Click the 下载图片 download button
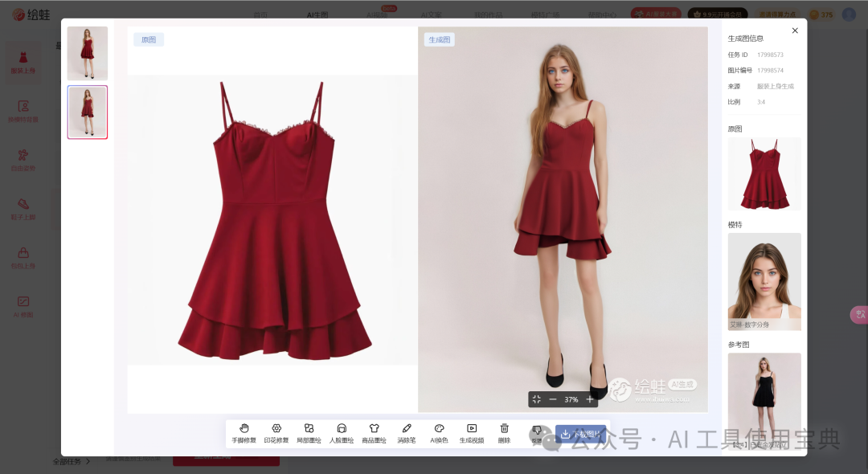868x474 pixels. (x=580, y=433)
